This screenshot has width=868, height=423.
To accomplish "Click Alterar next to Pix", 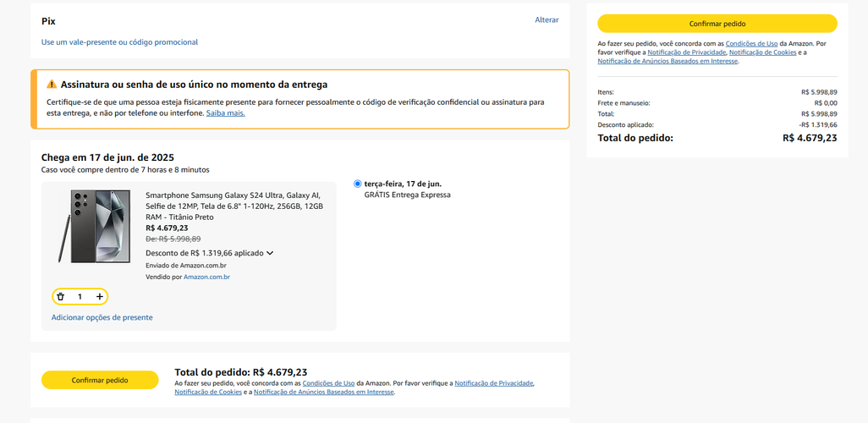I will click(547, 20).
